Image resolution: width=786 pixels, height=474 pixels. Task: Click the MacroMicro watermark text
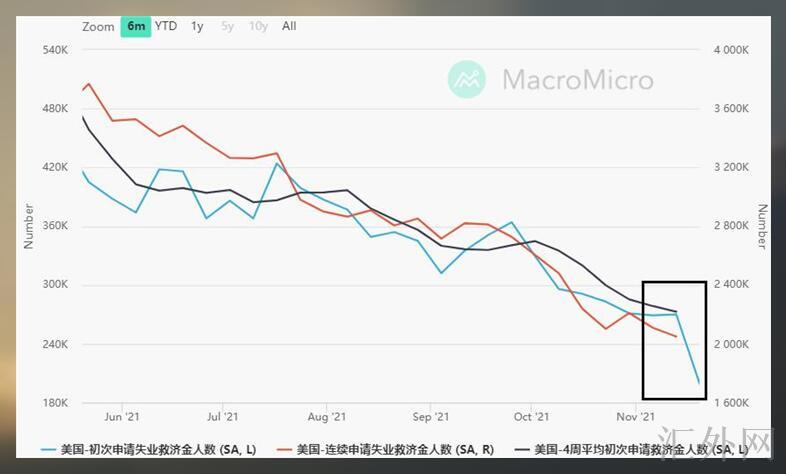(x=577, y=80)
